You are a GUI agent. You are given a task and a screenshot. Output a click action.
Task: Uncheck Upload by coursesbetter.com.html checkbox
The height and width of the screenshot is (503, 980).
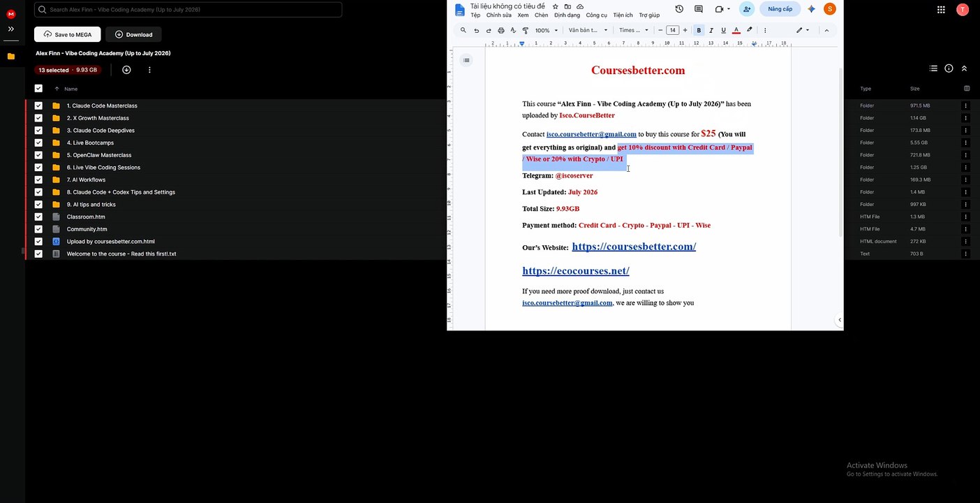(x=38, y=242)
